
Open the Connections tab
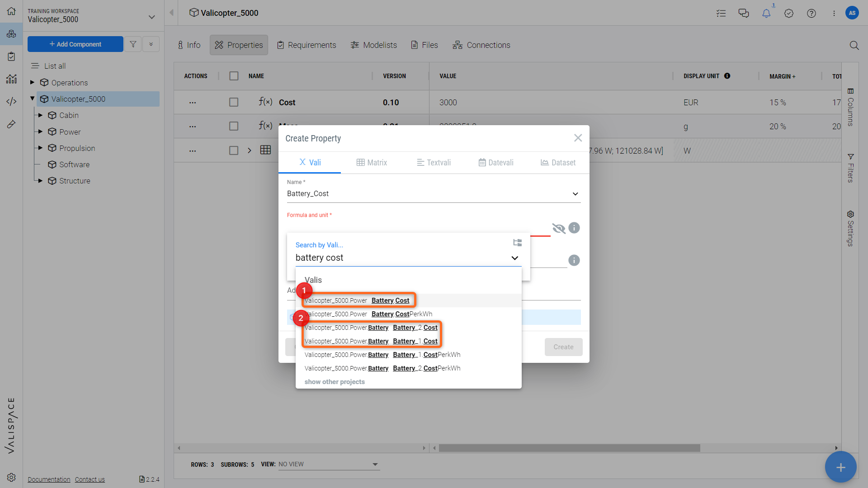pyautogui.click(x=481, y=45)
